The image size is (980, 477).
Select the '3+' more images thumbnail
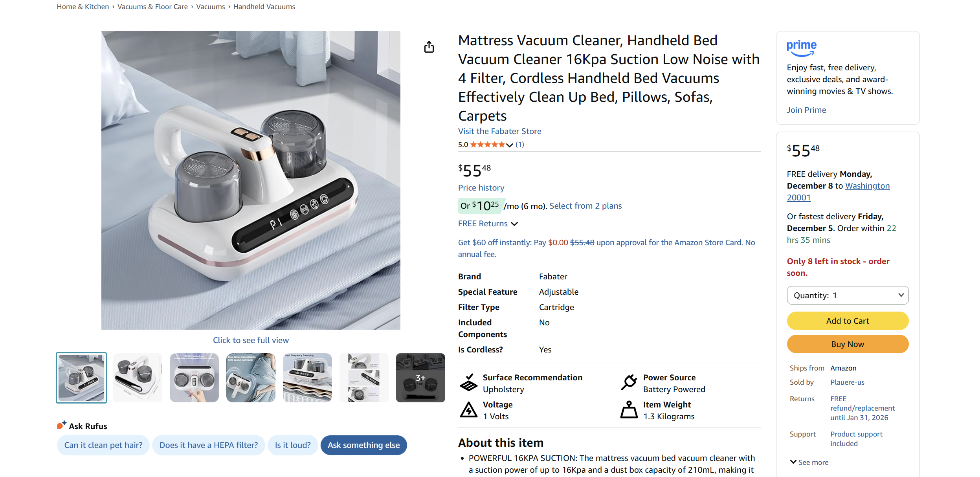[420, 378]
